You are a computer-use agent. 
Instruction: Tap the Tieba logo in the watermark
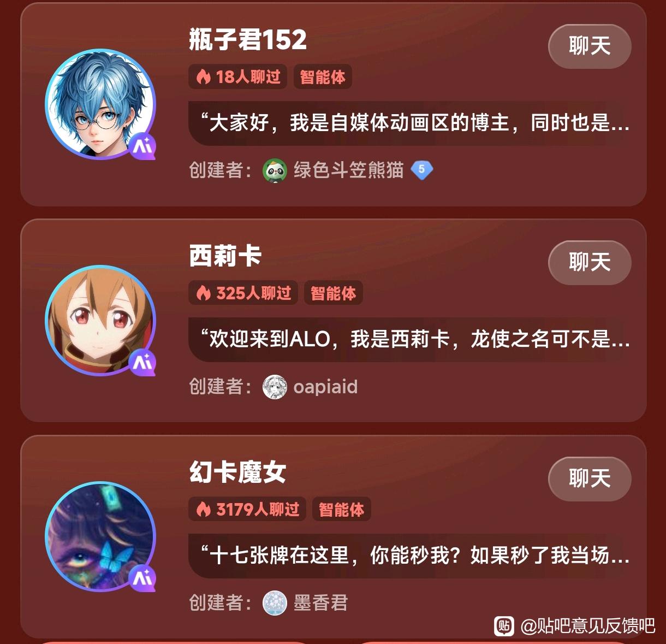click(504, 626)
